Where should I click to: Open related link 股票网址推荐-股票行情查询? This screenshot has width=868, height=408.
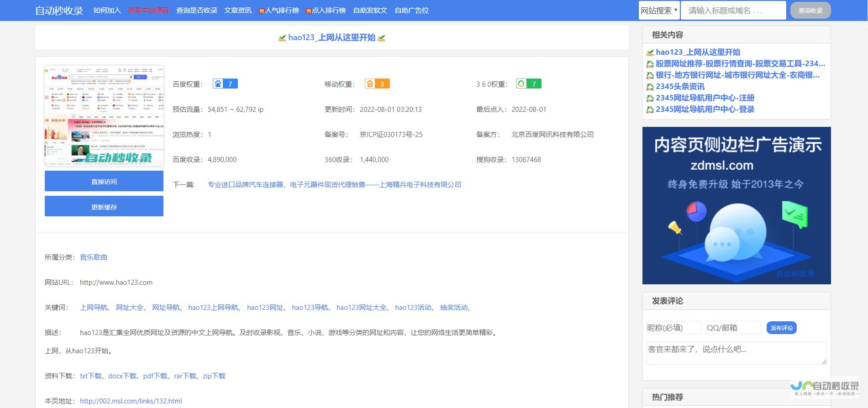741,64
